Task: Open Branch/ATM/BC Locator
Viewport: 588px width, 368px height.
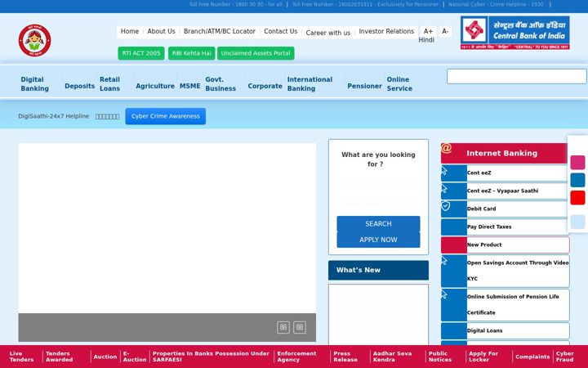Action: coord(220,31)
